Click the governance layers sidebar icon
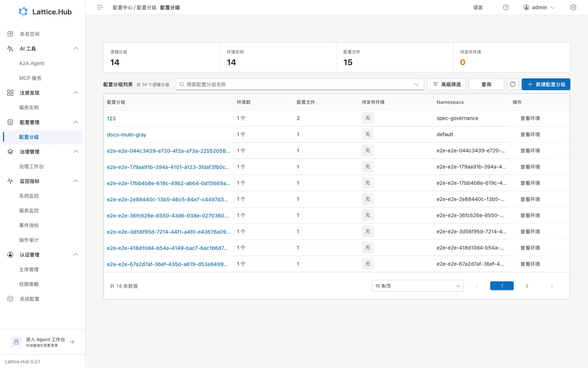The image size is (588, 368). 10,152
